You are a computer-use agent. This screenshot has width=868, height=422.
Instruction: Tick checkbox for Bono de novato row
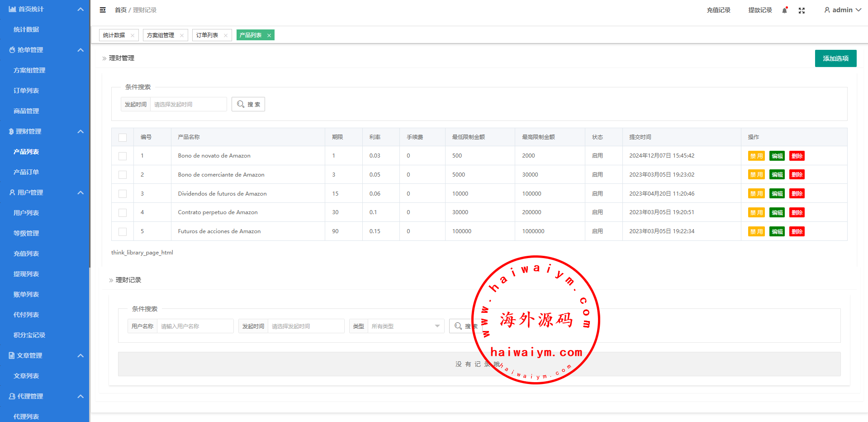point(123,156)
